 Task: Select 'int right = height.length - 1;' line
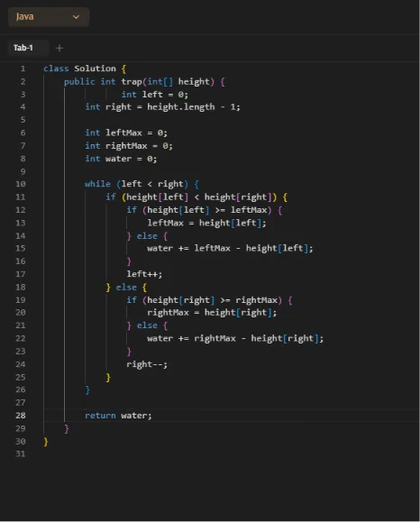(x=162, y=107)
